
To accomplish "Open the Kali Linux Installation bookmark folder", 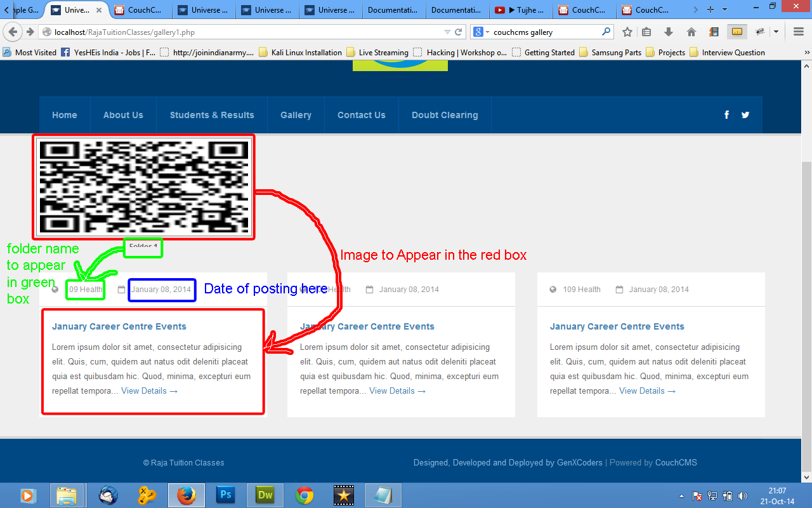I will point(300,53).
